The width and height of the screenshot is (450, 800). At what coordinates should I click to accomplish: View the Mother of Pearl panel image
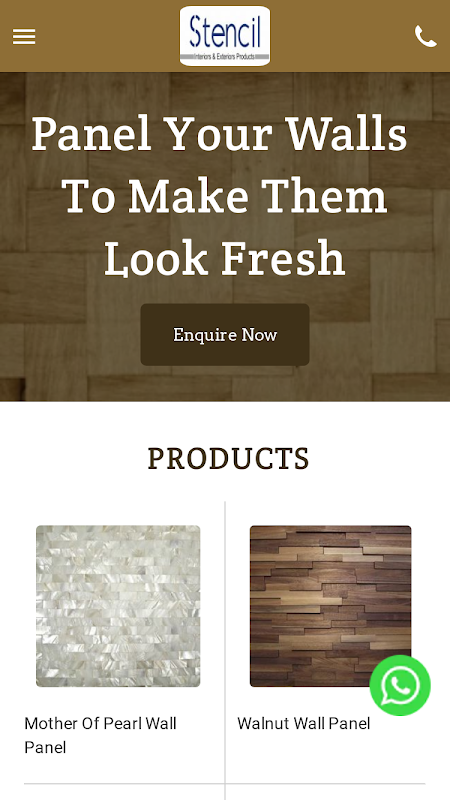tap(118, 606)
